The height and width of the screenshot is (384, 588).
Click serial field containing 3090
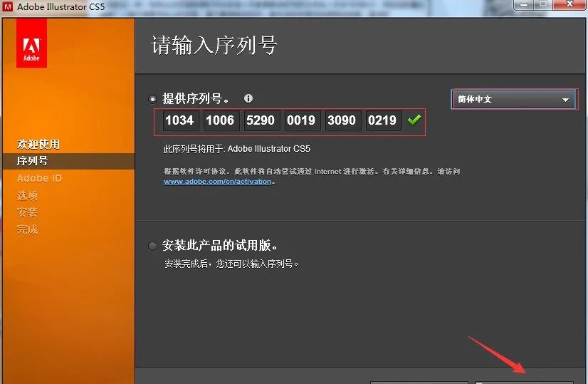[x=342, y=120]
